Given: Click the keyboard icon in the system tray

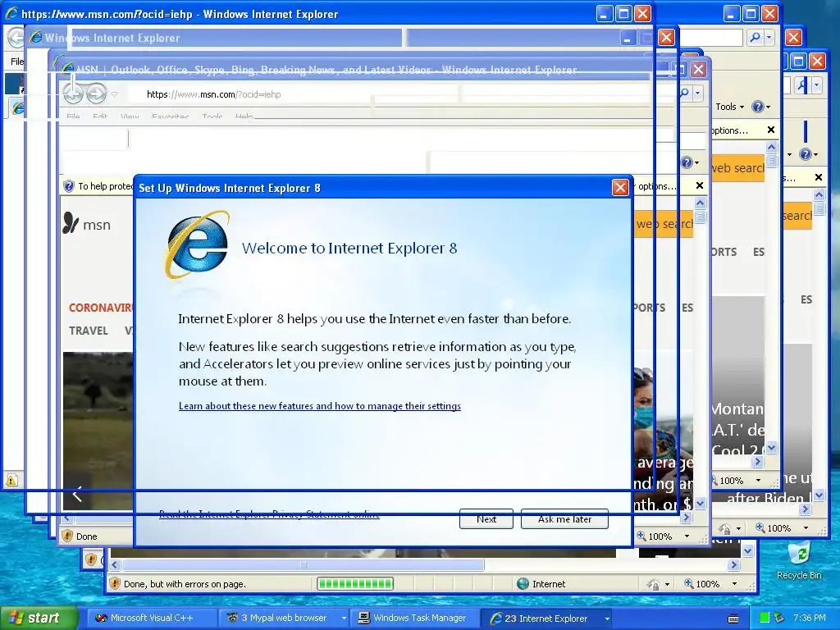Looking at the screenshot, I should coord(733,619).
